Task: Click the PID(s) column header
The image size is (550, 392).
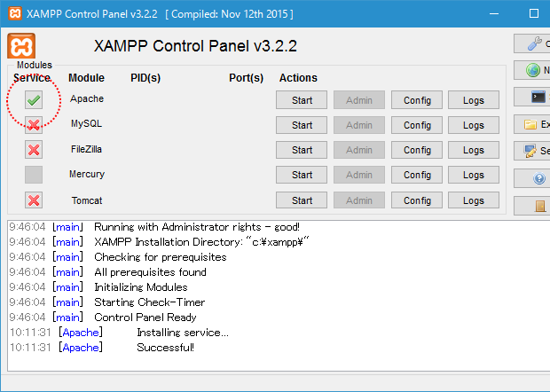Action: (x=145, y=78)
